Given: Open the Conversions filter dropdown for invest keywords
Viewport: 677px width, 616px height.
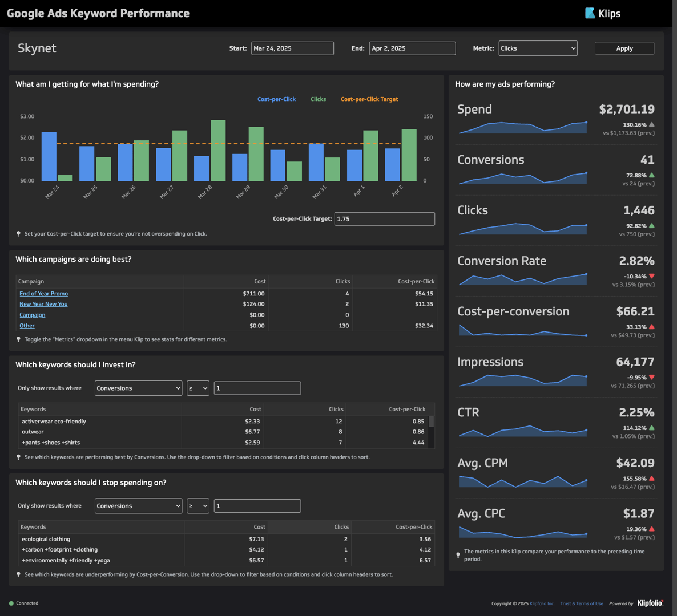Looking at the screenshot, I should coord(138,388).
